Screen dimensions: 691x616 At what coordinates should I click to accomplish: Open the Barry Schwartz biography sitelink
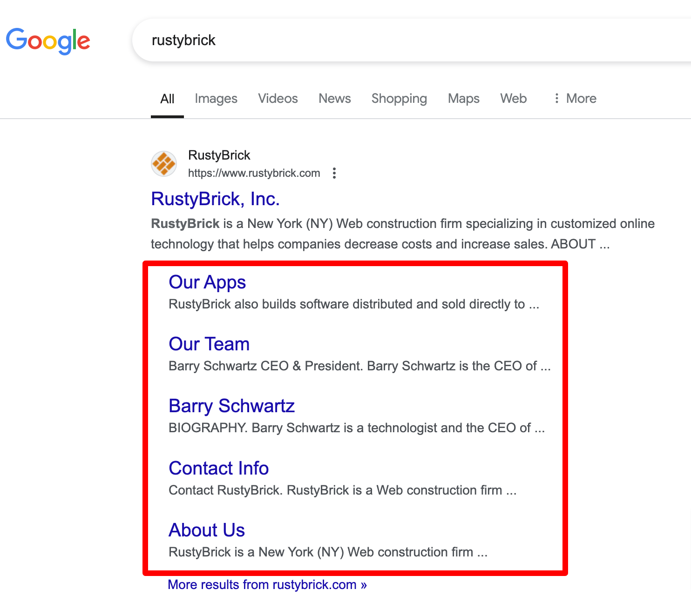pyautogui.click(x=231, y=406)
